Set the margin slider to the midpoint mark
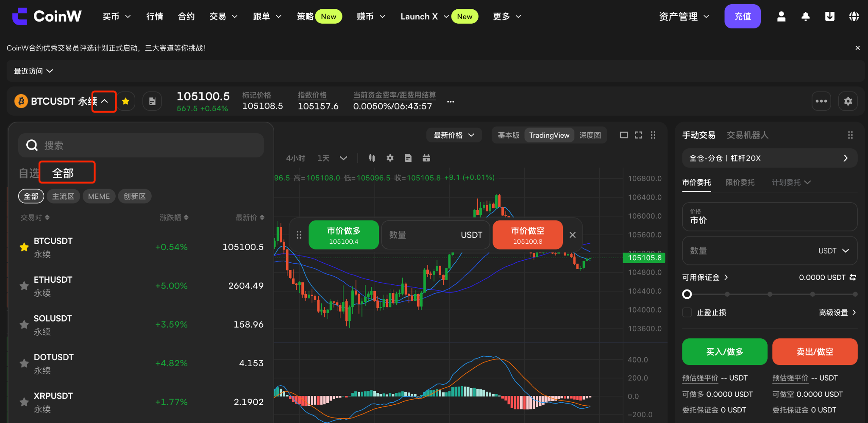Viewport: 868px width, 423px height. (x=770, y=294)
